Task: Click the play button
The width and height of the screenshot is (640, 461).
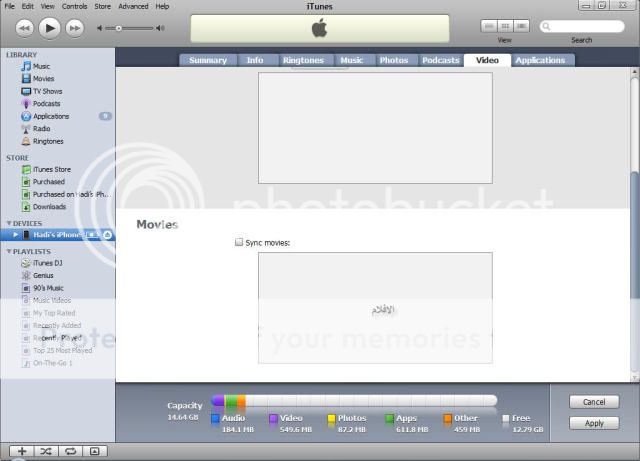Action: [x=49, y=28]
